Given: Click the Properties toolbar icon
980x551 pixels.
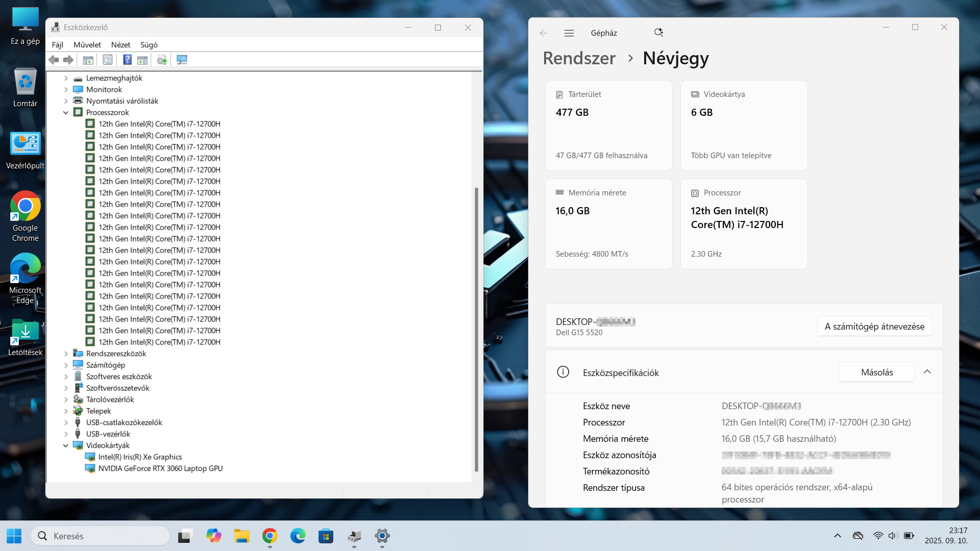Looking at the screenshot, I should [108, 60].
